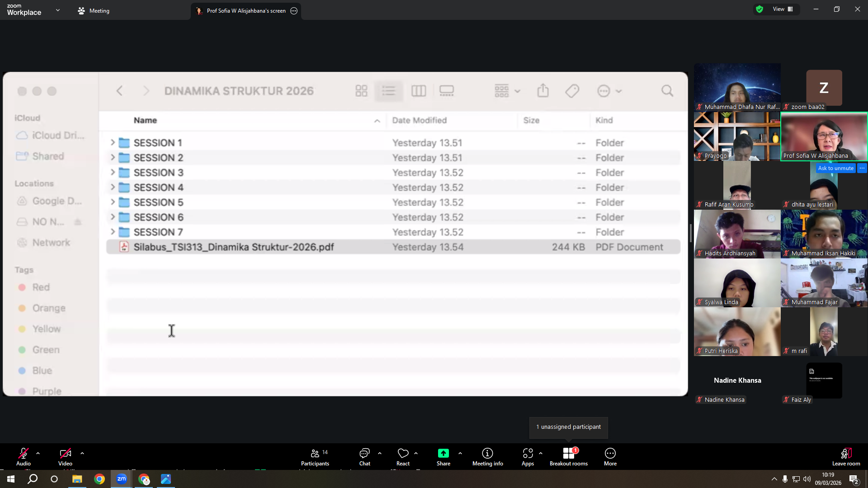Switch to the Meeting tab
This screenshot has height=488, width=868.
click(94, 10)
